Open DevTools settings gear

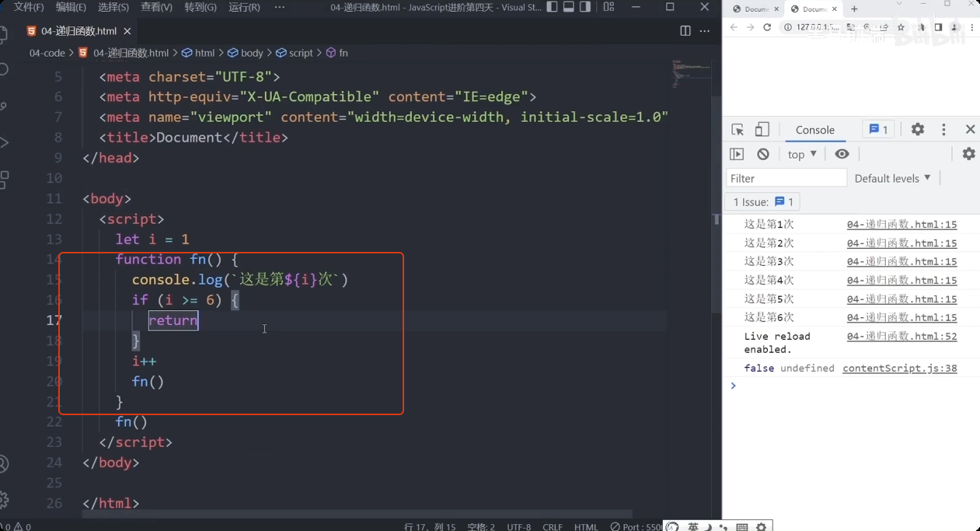918,130
